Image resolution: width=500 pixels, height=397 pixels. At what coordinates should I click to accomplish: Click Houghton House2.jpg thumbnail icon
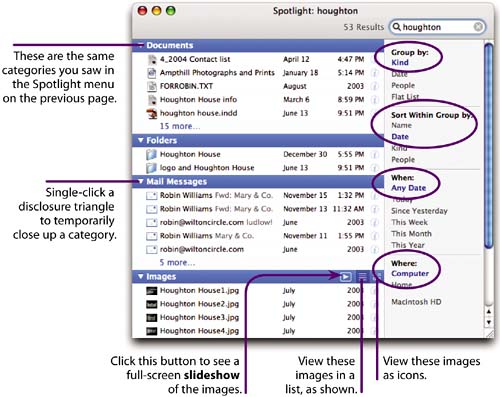[x=152, y=304]
